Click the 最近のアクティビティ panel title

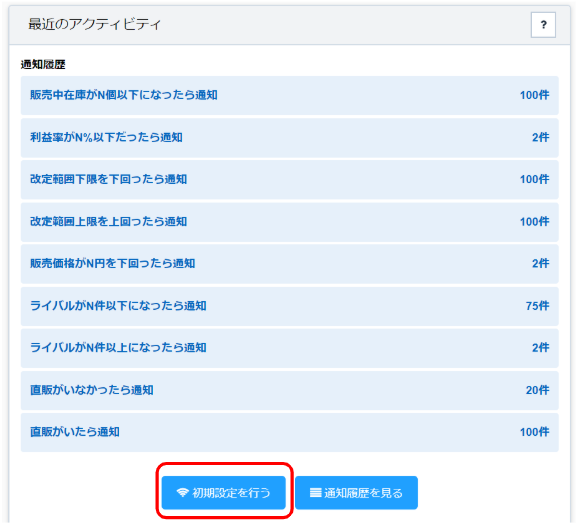94,25
